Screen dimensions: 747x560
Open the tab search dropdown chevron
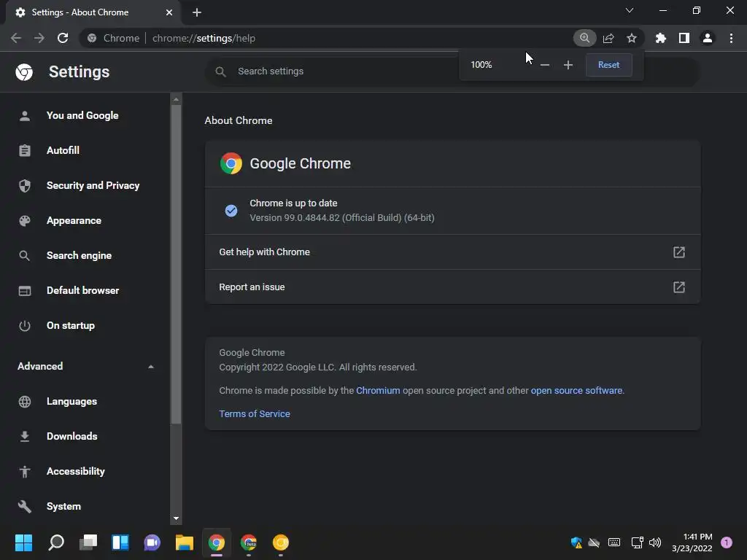pyautogui.click(x=630, y=10)
